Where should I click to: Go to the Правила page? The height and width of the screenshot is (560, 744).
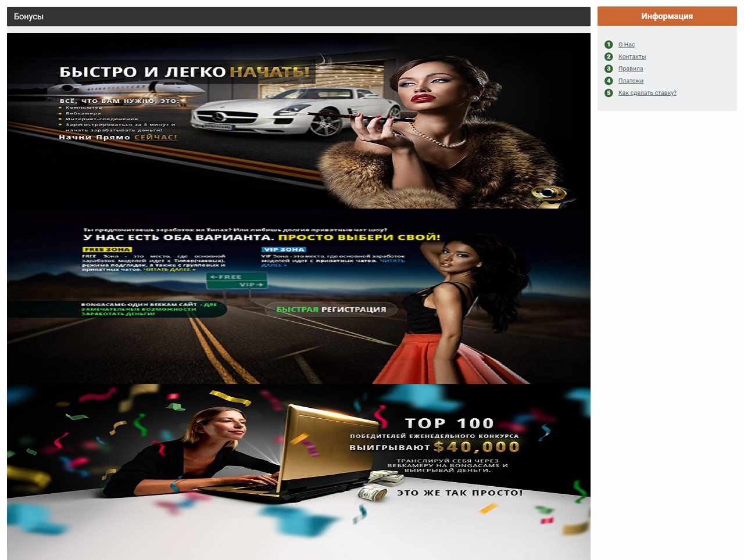631,69
